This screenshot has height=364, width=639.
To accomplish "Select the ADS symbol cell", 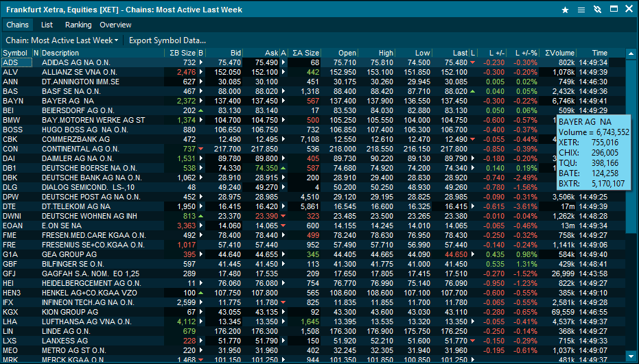I will click(16, 62).
